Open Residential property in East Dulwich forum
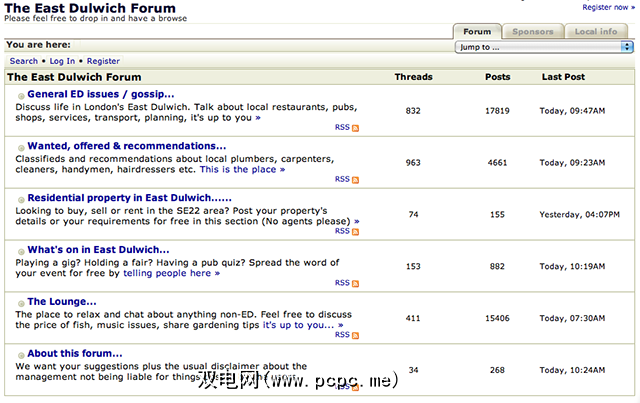 coord(129,198)
